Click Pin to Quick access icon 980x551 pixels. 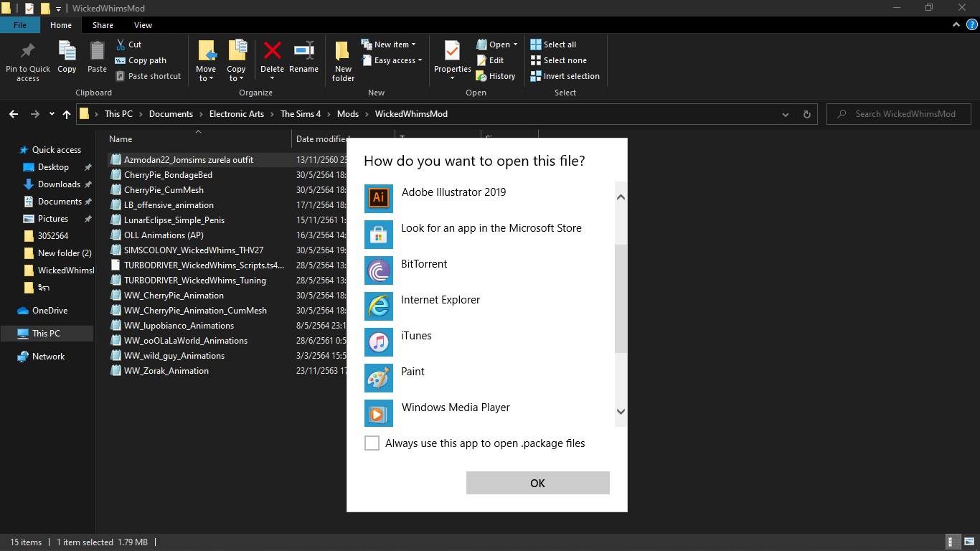[x=28, y=51]
